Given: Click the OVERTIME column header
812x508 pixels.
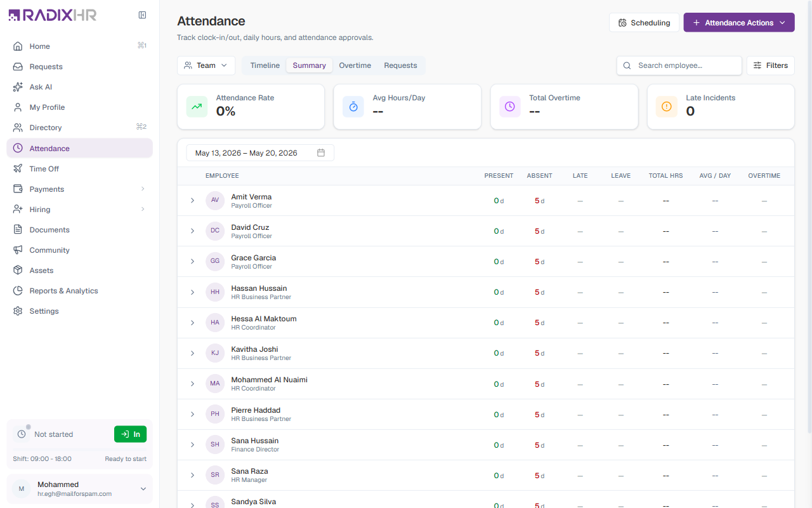Looking at the screenshot, I should pyautogui.click(x=764, y=176).
